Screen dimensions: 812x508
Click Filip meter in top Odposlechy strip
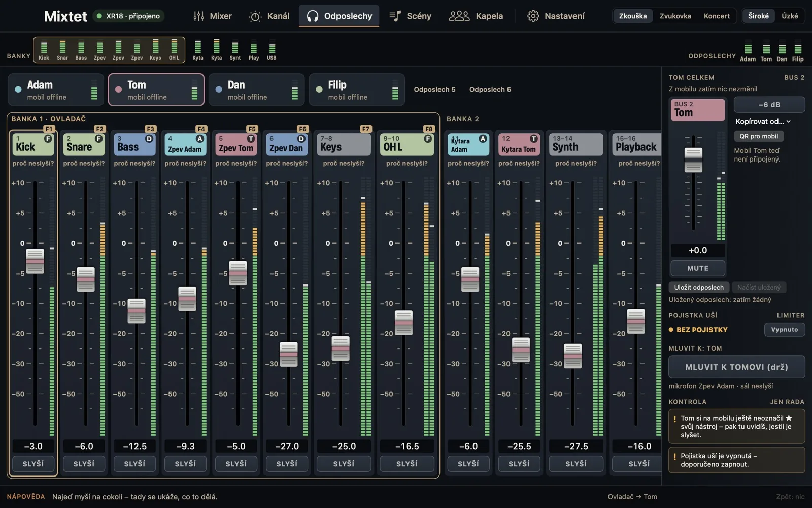click(x=798, y=52)
